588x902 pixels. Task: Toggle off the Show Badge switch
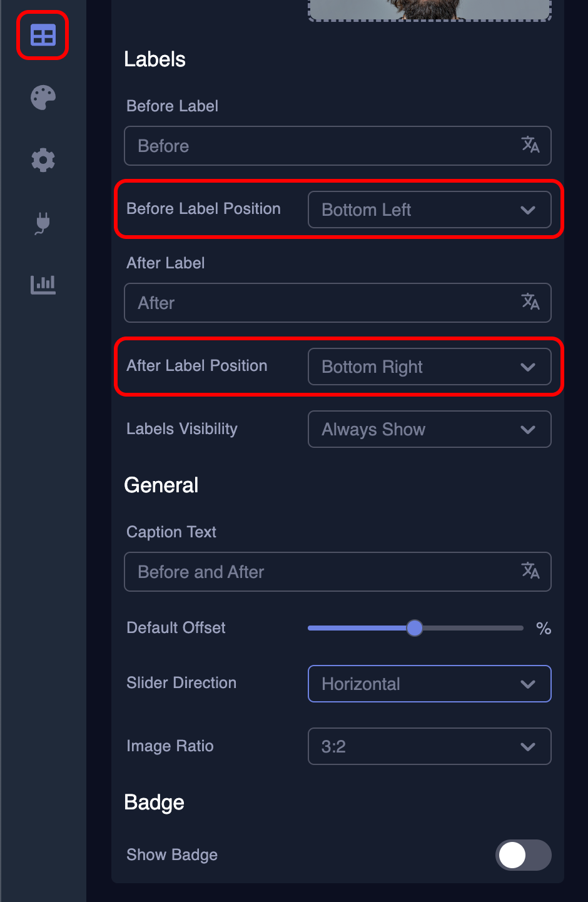523,855
